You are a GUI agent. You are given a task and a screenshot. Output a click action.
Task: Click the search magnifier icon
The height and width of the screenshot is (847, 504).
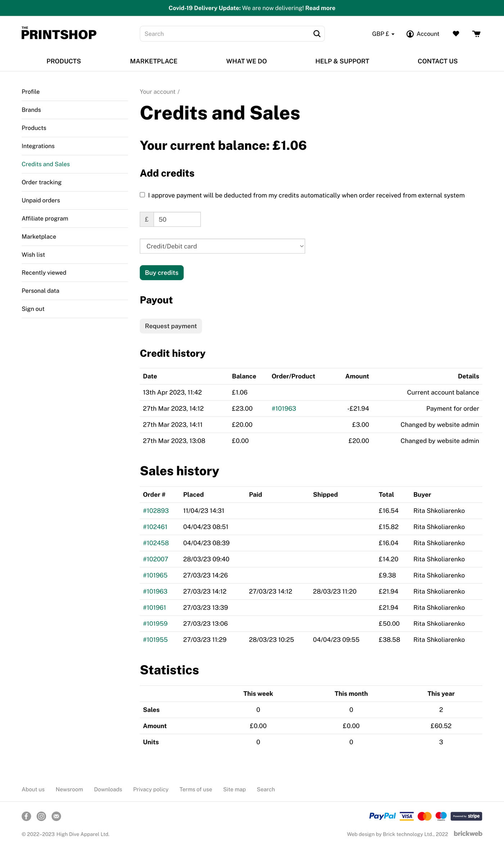[317, 34]
